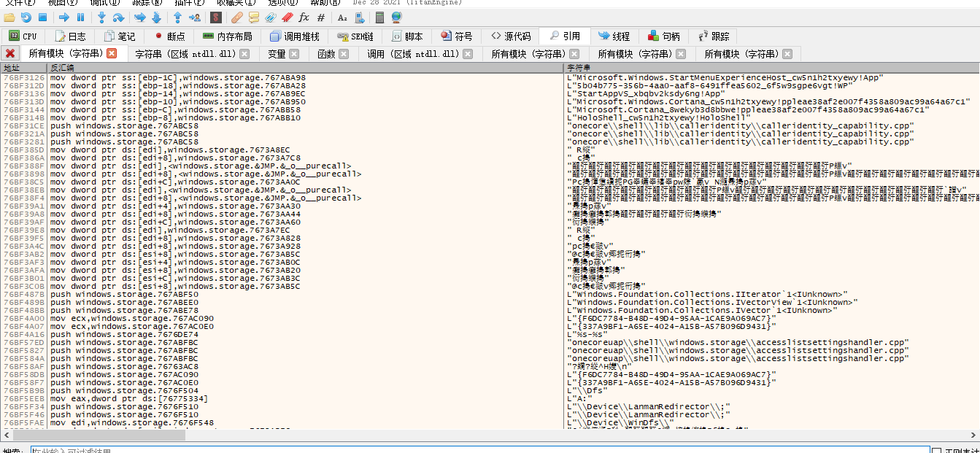Image resolution: width=980 pixels, height=453 pixels.
Task: Close the 调用 (区域 ntdll.dll) tab
Action: click(x=468, y=54)
